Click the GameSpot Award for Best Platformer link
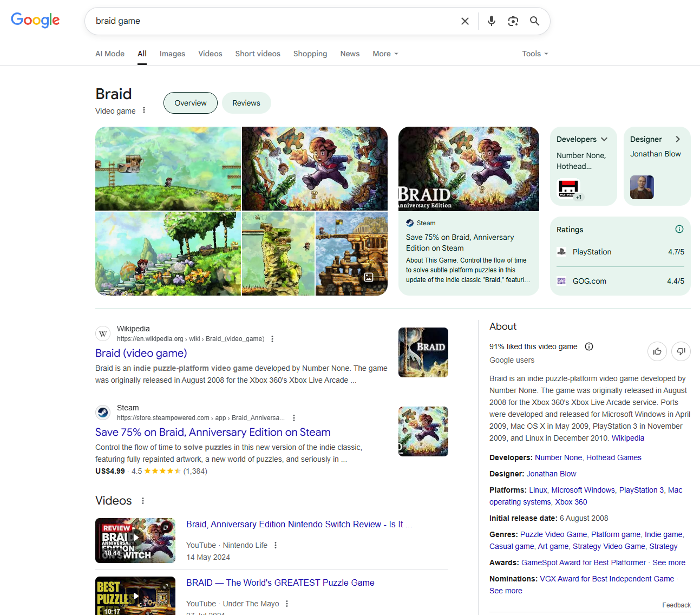Screen dimensions: 700x615 (584, 562)
